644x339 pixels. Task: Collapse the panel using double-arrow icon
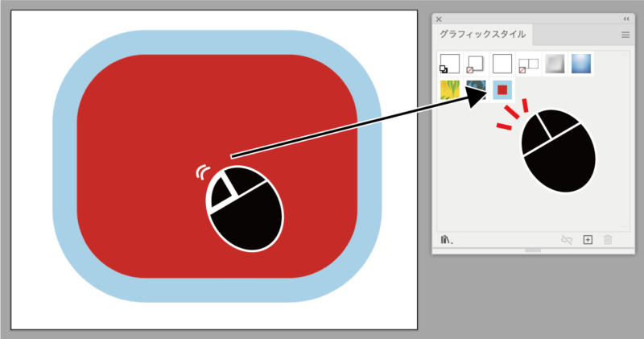click(x=626, y=19)
